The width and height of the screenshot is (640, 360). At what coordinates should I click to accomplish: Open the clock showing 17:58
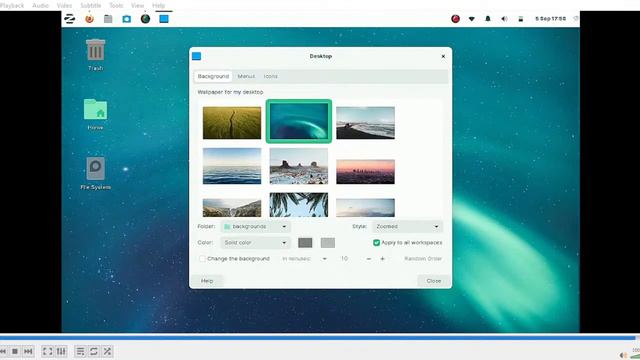(550, 19)
